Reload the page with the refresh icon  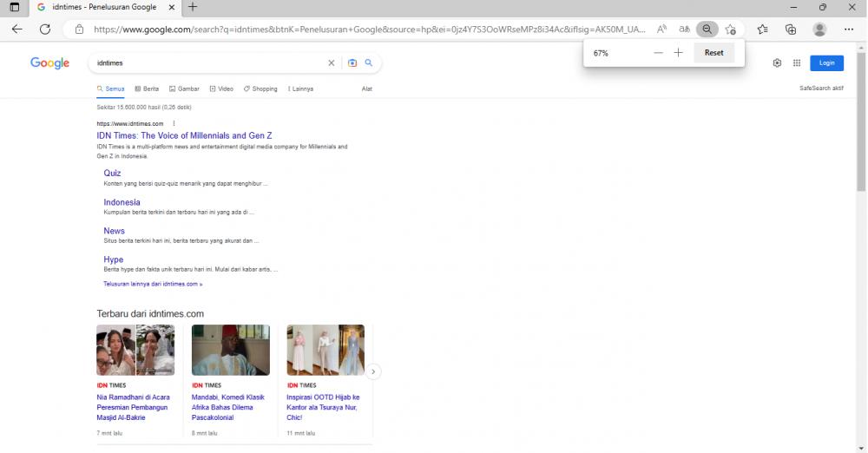pyautogui.click(x=45, y=30)
